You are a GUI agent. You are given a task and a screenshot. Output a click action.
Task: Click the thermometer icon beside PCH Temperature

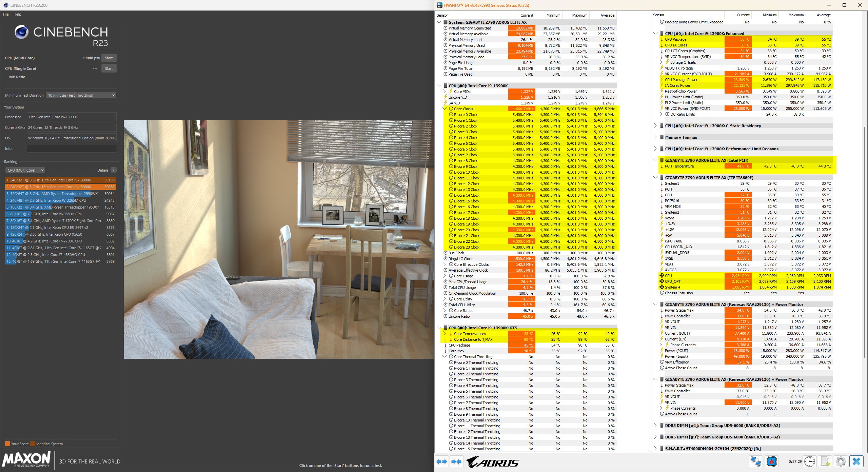(662, 166)
